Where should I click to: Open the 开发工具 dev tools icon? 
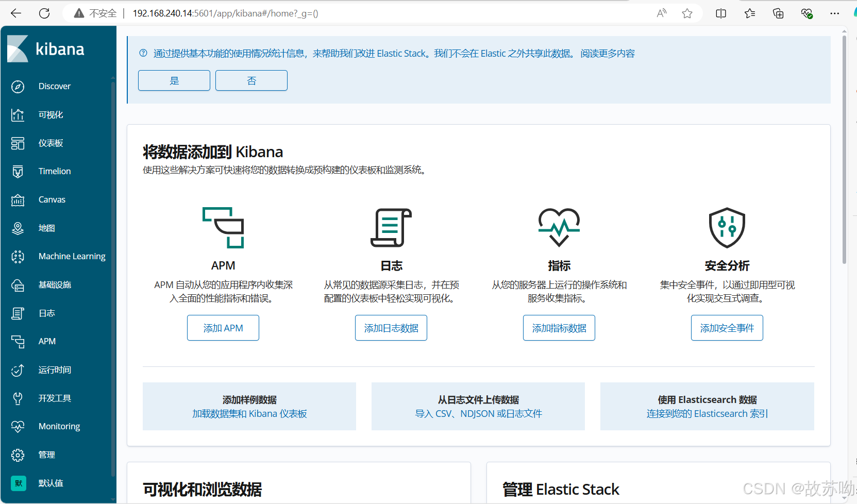click(18, 398)
